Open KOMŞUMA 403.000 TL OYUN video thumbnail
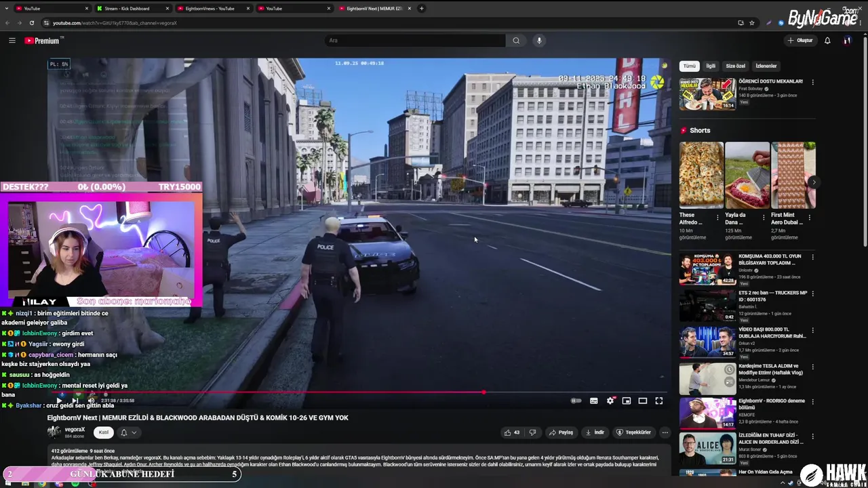The image size is (868, 488). point(707,269)
